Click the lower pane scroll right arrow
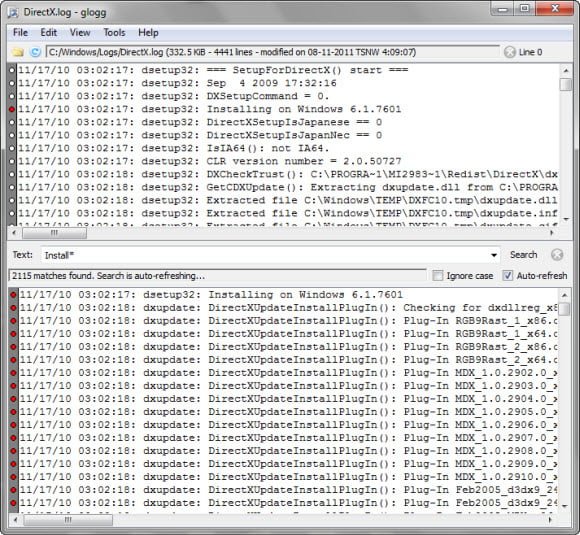 click(550, 520)
